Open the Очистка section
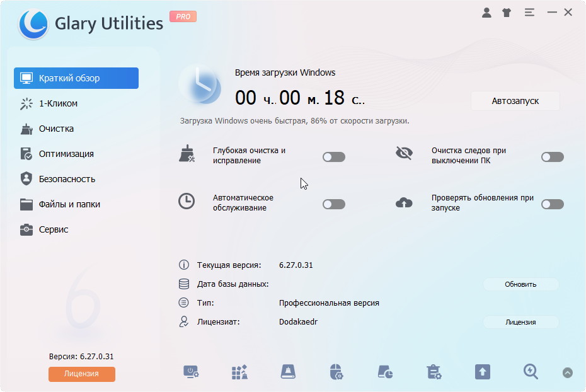 pos(76,129)
